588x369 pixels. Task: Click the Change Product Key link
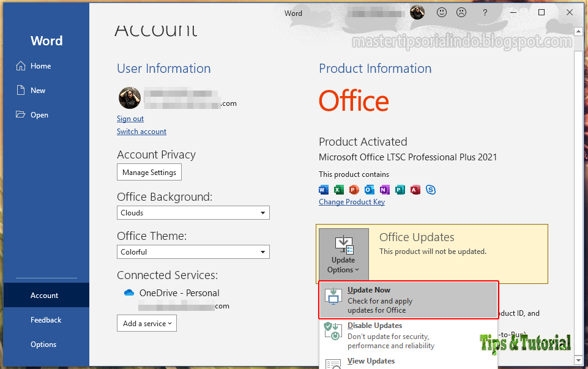click(352, 202)
